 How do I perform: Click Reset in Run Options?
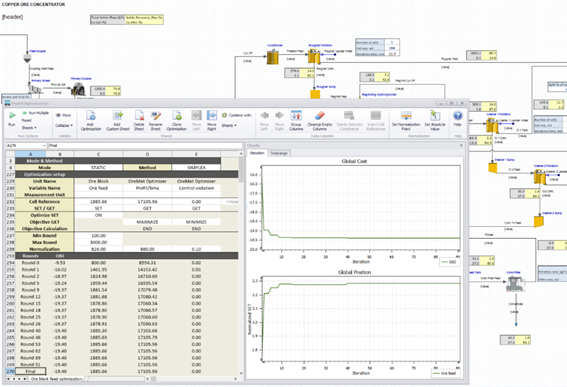tap(27, 120)
